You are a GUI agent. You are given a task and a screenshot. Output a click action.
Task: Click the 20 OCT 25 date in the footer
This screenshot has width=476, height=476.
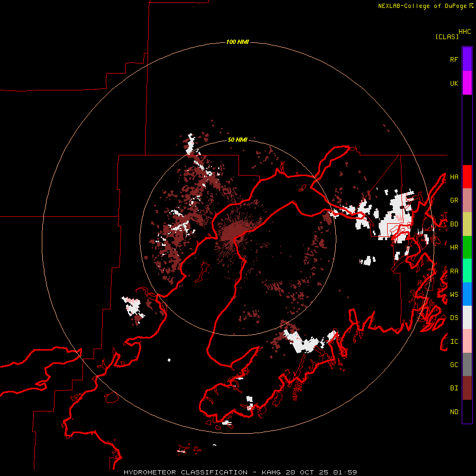point(307,472)
